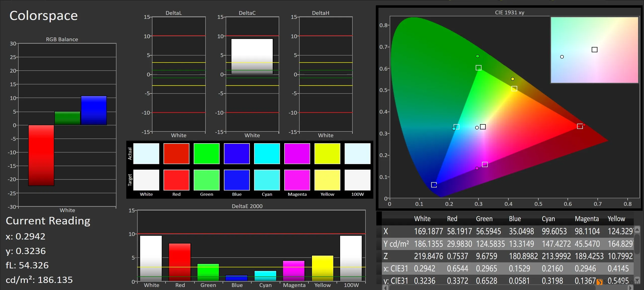Image resolution: width=644 pixels, height=290 pixels.
Task: Click table cell value 180.8982
Action: (x=523, y=256)
